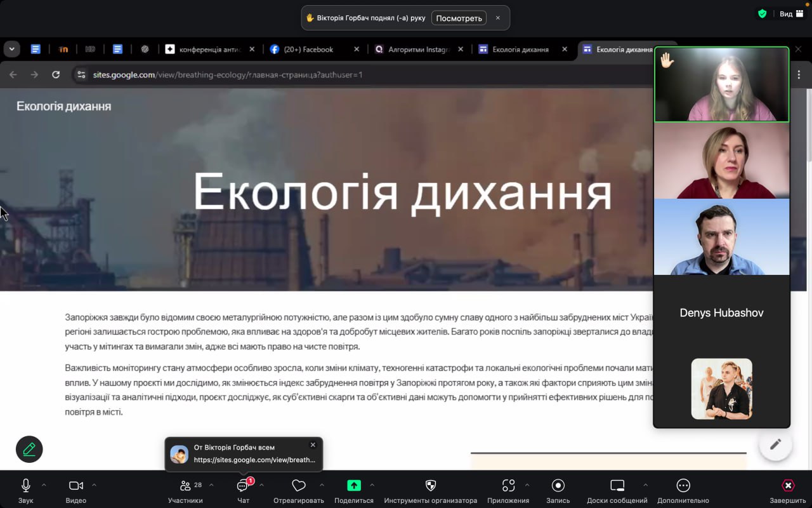Open the Приложения apps icon
The width and height of the screenshot is (812, 508).
508,486
